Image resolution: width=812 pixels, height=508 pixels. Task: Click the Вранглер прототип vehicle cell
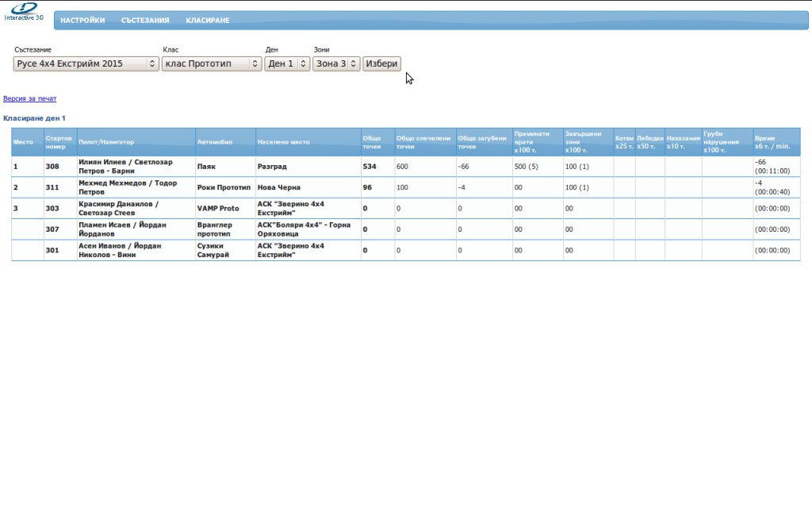click(x=226, y=229)
